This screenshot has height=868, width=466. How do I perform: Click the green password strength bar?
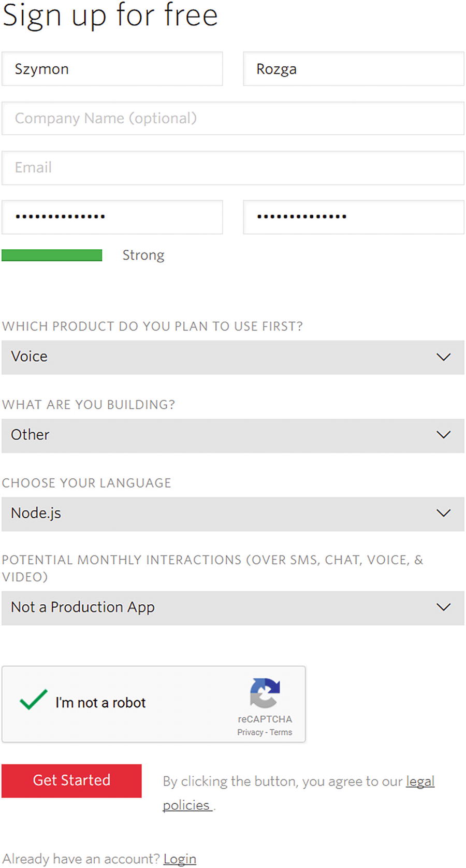[x=52, y=255]
